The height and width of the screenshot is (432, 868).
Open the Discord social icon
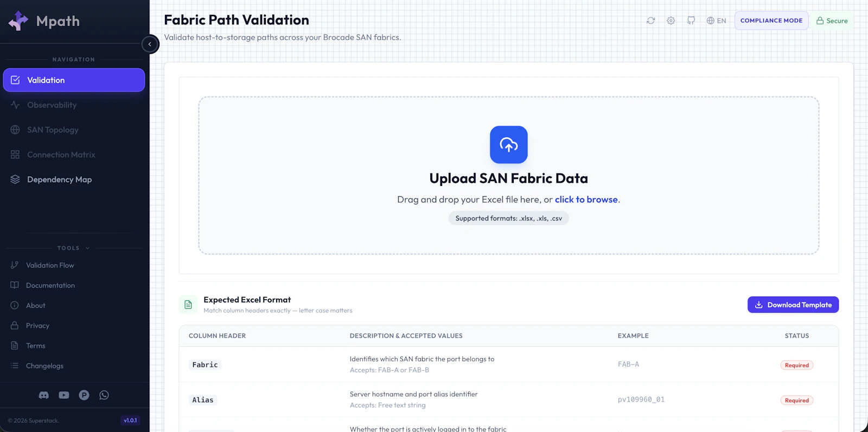(x=44, y=395)
